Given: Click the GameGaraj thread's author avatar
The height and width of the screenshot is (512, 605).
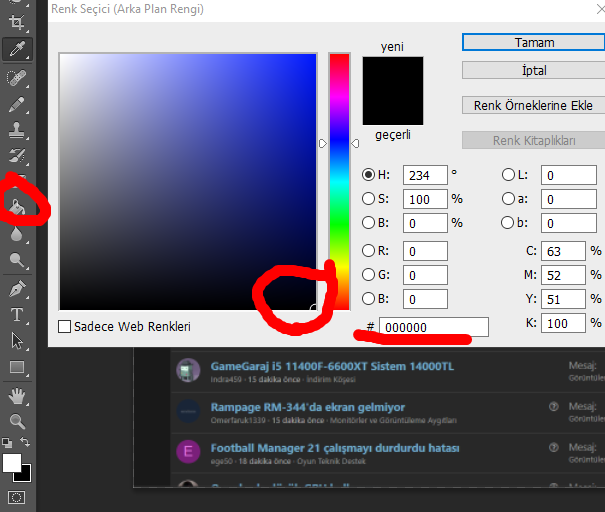Looking at the screenshot, I should [x=188, y=370].
